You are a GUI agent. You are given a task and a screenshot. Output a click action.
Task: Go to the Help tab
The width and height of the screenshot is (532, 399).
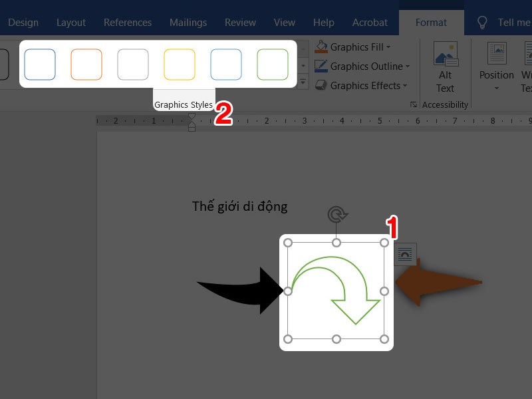click(323, 23)
